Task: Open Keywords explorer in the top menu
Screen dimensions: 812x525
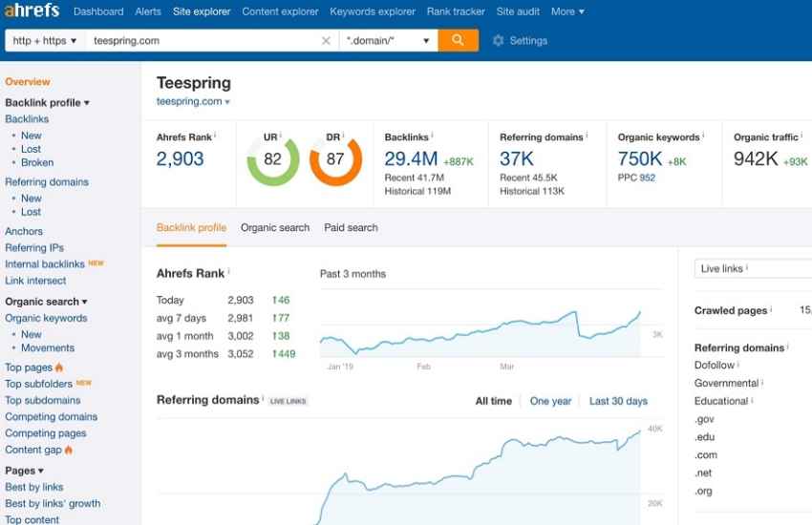Action: click(x=373, y=11)
